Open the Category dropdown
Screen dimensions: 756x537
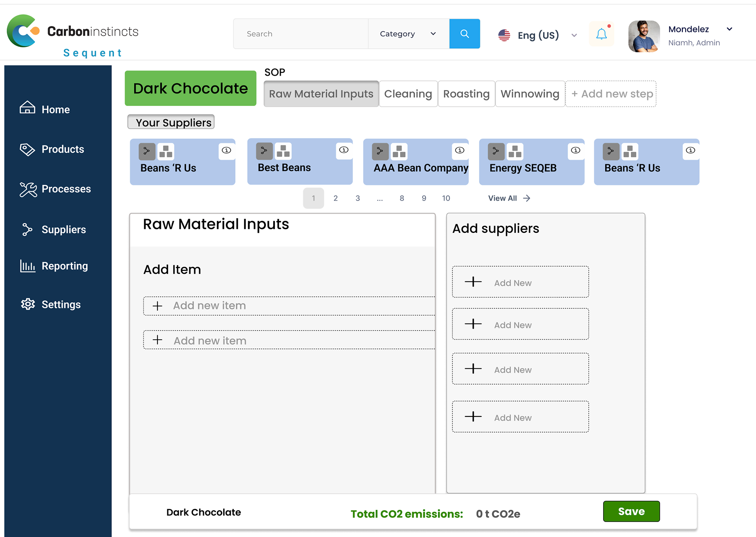point(408,34)
